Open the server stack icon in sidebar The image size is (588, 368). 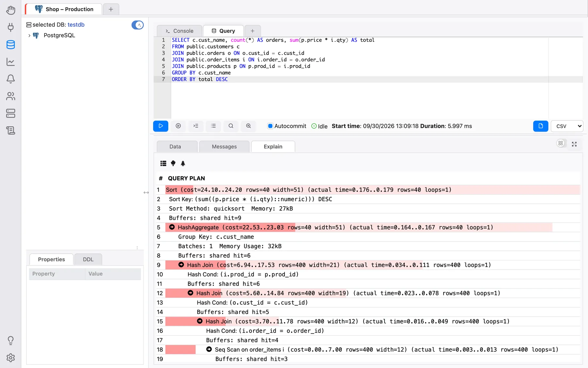pyautogui.click(x=10, y=113)
